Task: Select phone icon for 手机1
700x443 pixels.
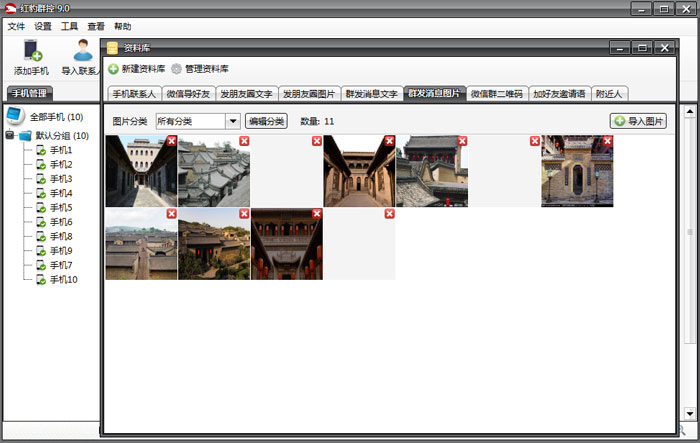Action: (x=41, y=150)
